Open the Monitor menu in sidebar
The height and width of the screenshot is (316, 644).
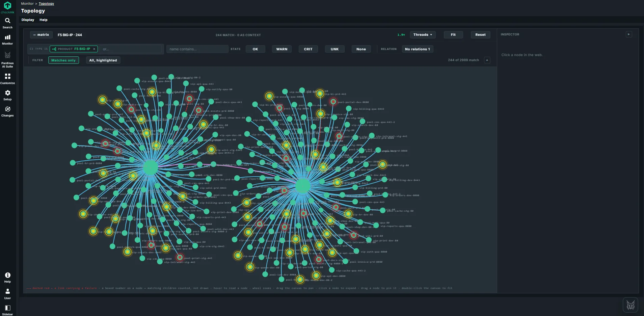point(7,39)
